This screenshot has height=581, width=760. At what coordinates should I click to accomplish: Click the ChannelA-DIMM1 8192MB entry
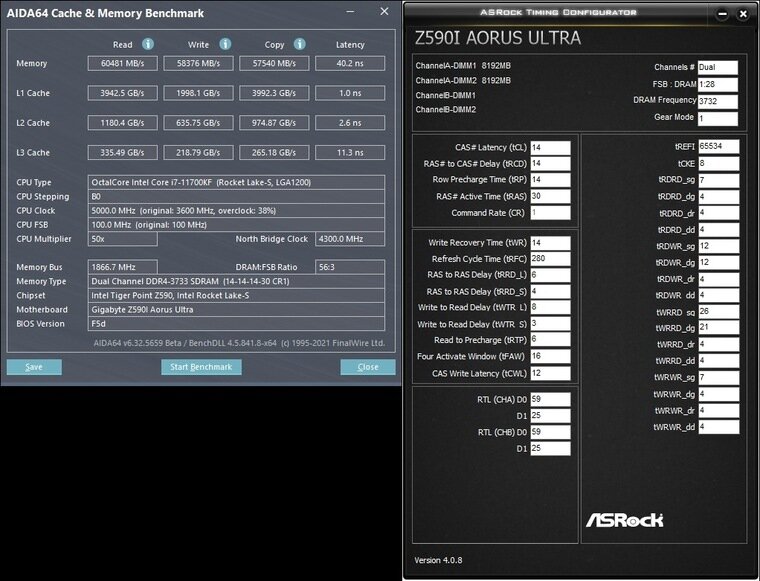coord(463,65)
